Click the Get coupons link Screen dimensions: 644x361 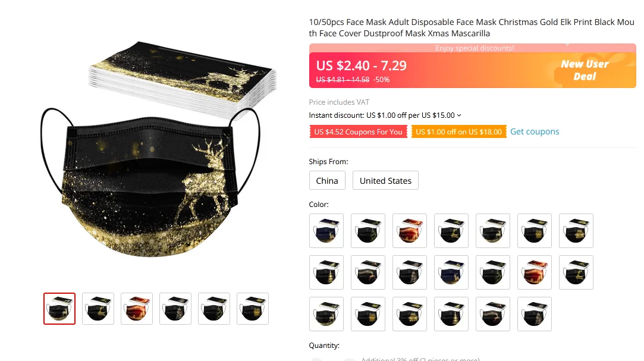coord(535,131)
